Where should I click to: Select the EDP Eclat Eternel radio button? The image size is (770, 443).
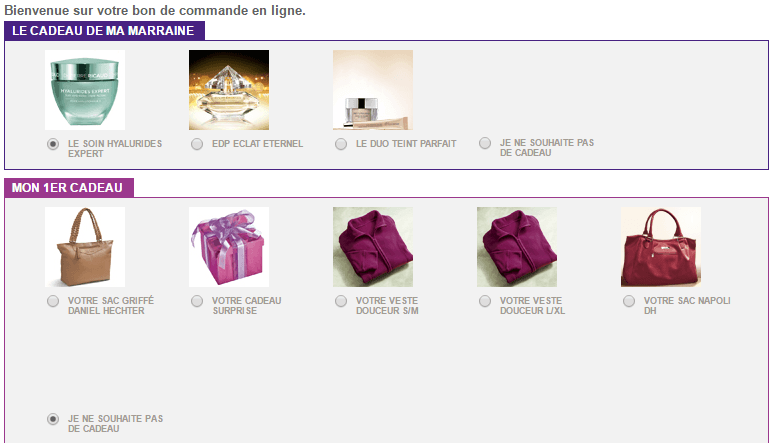click(x=197, y=144)
